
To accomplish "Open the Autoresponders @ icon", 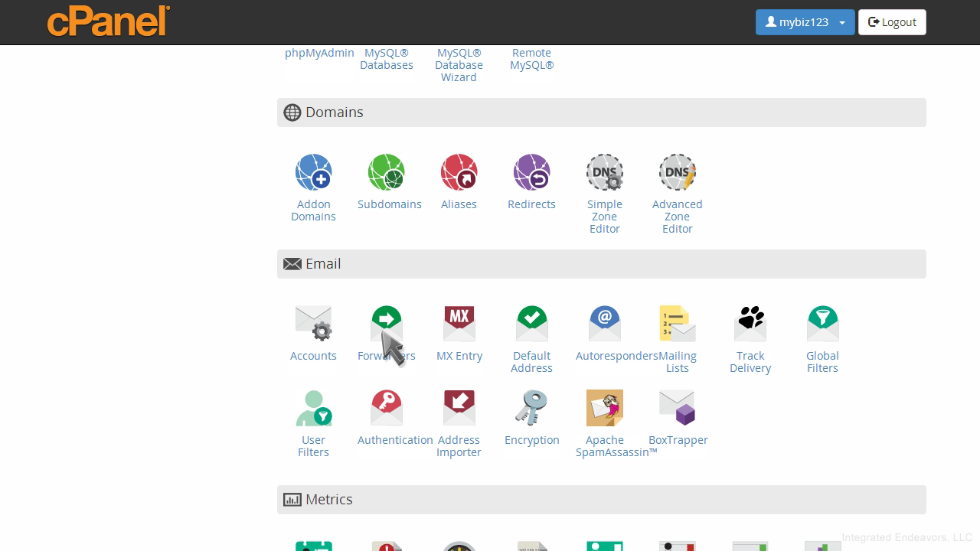I will [x=604, y=324].
